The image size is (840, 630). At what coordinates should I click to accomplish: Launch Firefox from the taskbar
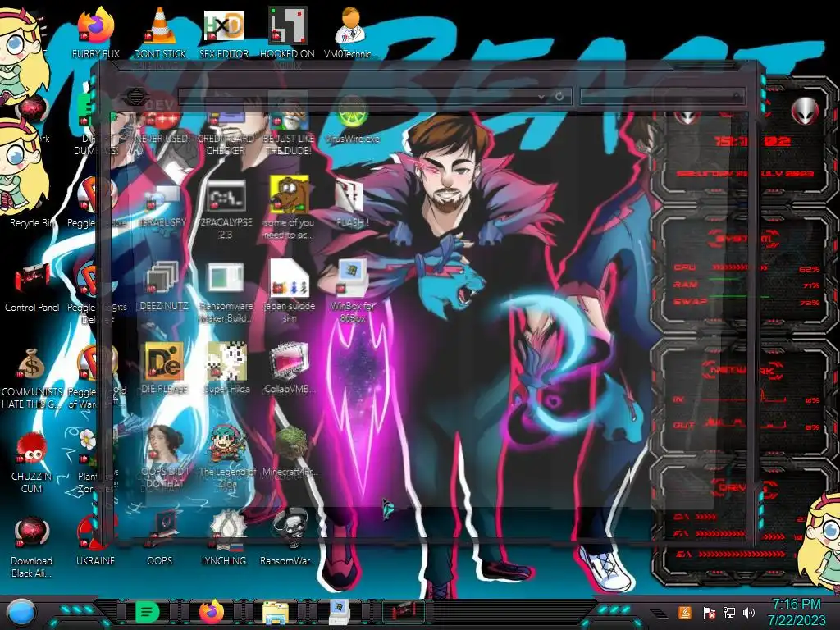click(212, 612)
